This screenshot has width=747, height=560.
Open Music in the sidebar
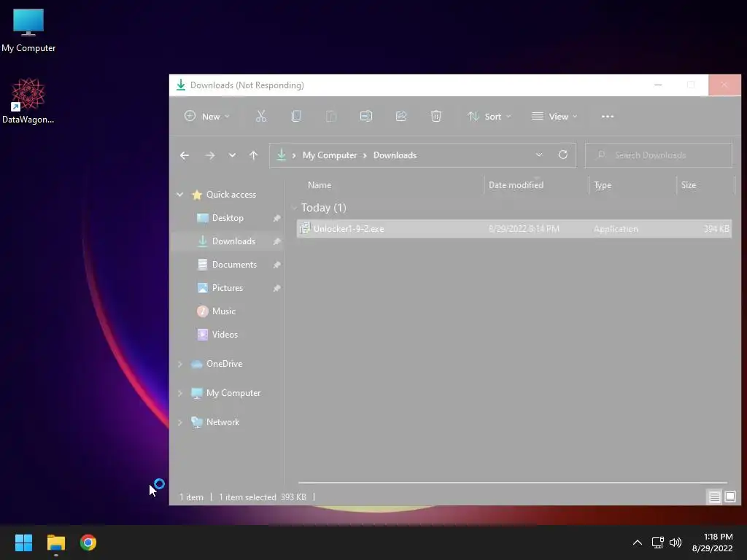click(223, 311)
